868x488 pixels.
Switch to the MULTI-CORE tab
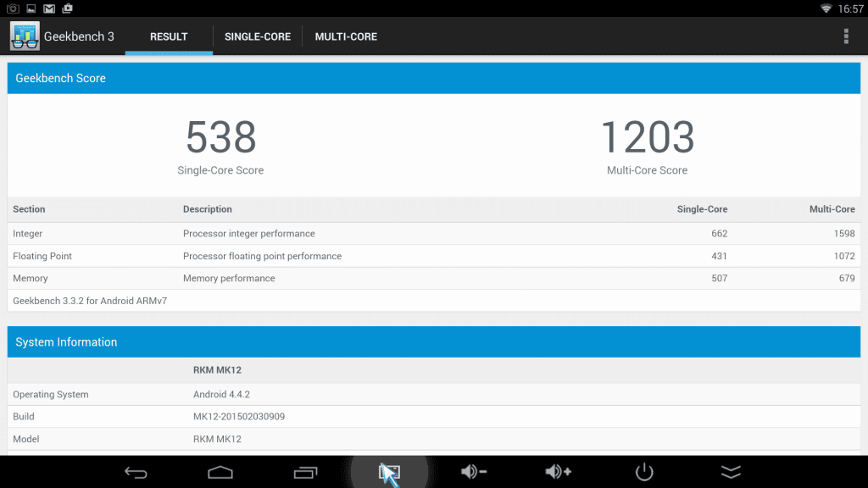[x=346, y=36]
